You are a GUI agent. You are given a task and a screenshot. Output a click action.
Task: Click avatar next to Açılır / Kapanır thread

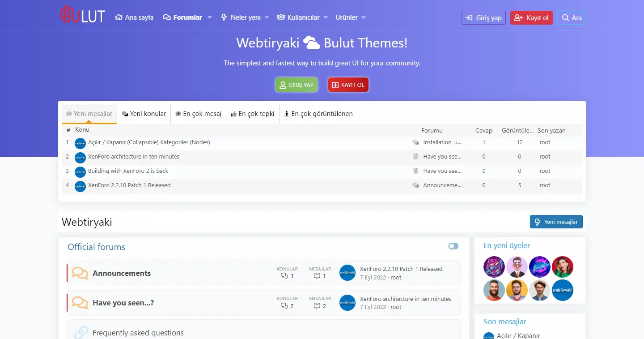(x=80, y=143)
